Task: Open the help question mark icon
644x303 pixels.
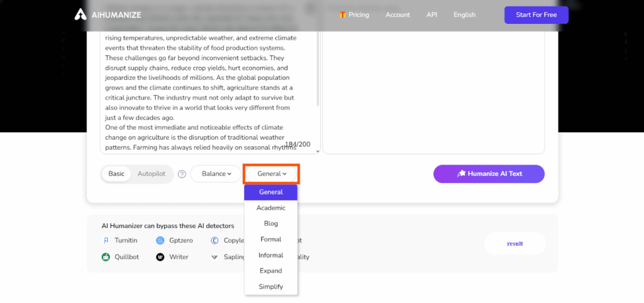Action: 182,174
